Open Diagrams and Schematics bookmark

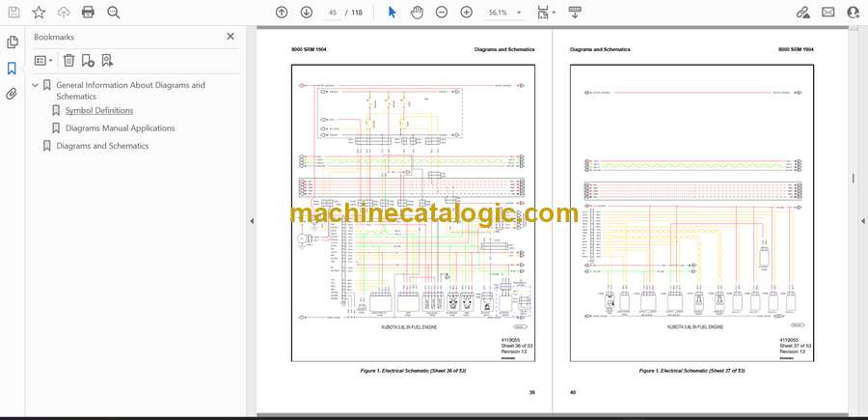pyautogui.click(x=102, y=146)
